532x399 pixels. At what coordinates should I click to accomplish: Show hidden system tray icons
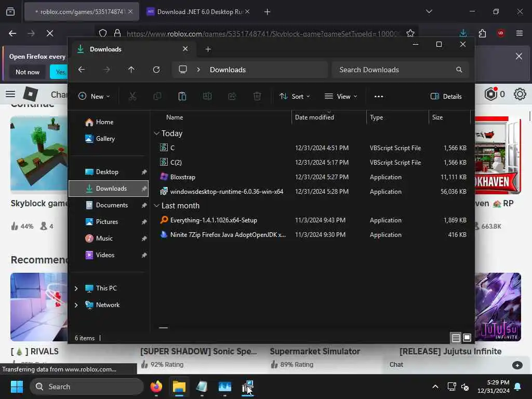[x=435, y=387]
